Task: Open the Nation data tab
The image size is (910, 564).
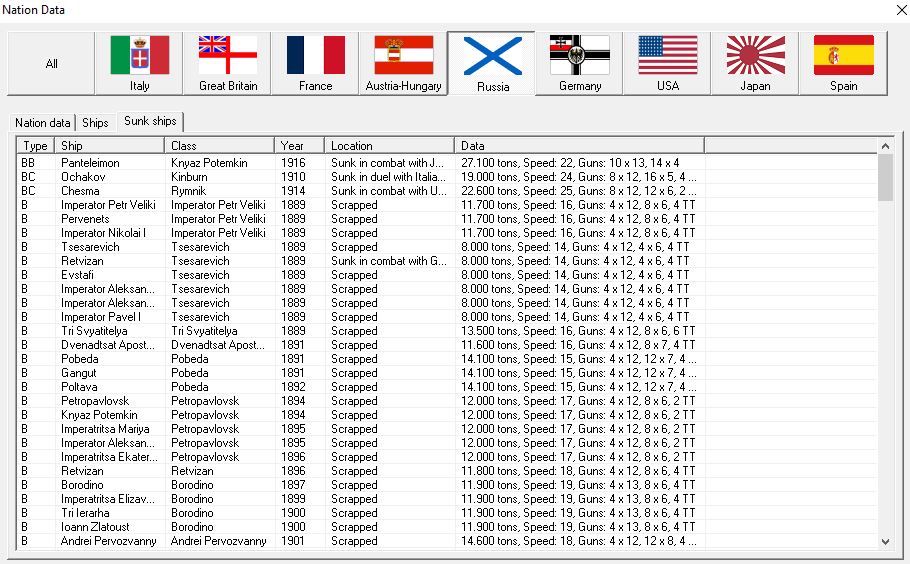Action: click(x=42, y=122)
